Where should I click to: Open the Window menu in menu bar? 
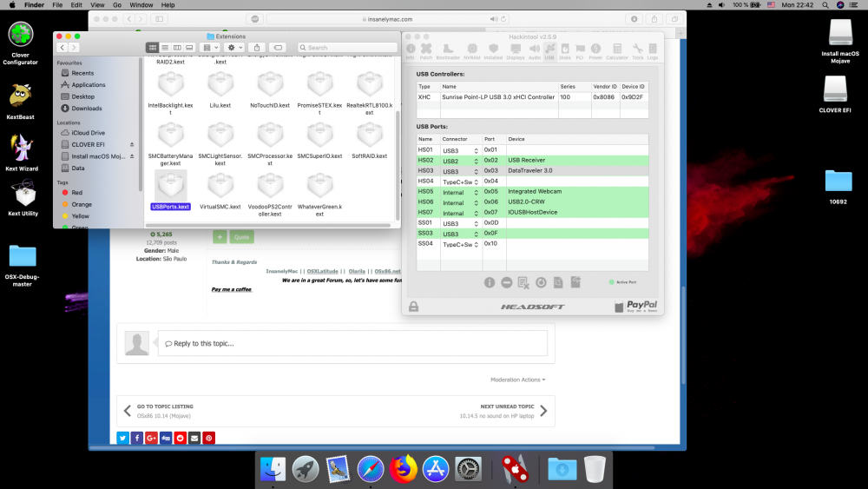141,5
